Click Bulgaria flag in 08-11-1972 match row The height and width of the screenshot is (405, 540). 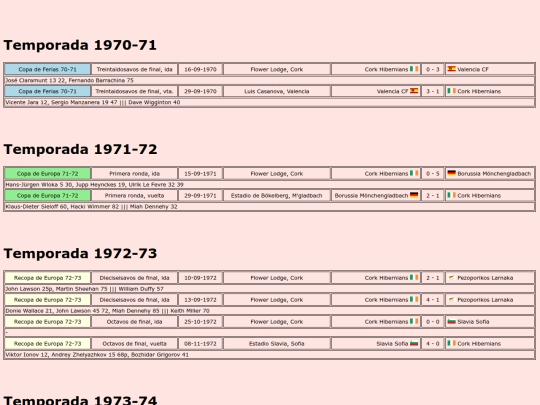(414, 343)
